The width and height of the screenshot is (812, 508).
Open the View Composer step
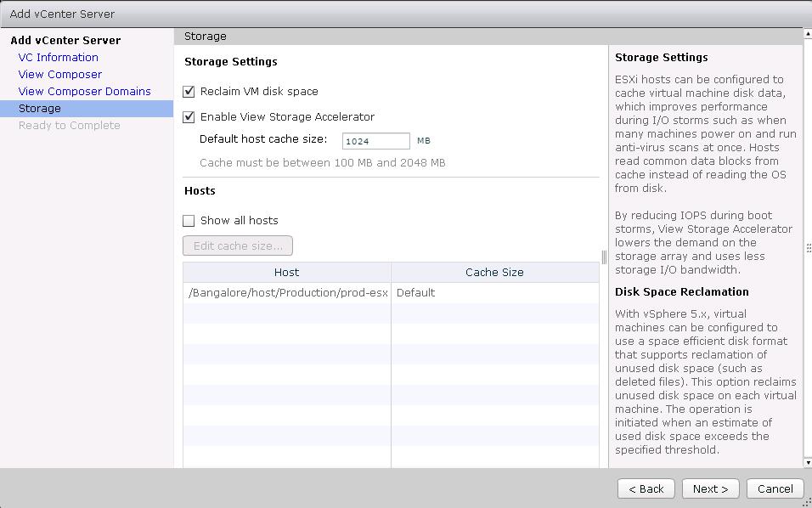pyautogui.click(x=60, y=75)
